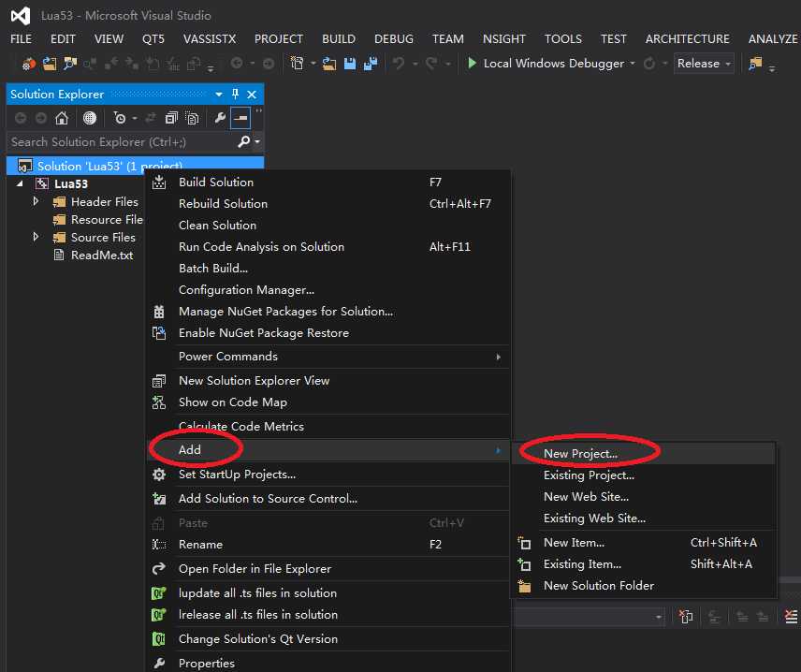
Task: Choose Show on Code Map
Action: (x=328, y=402)
